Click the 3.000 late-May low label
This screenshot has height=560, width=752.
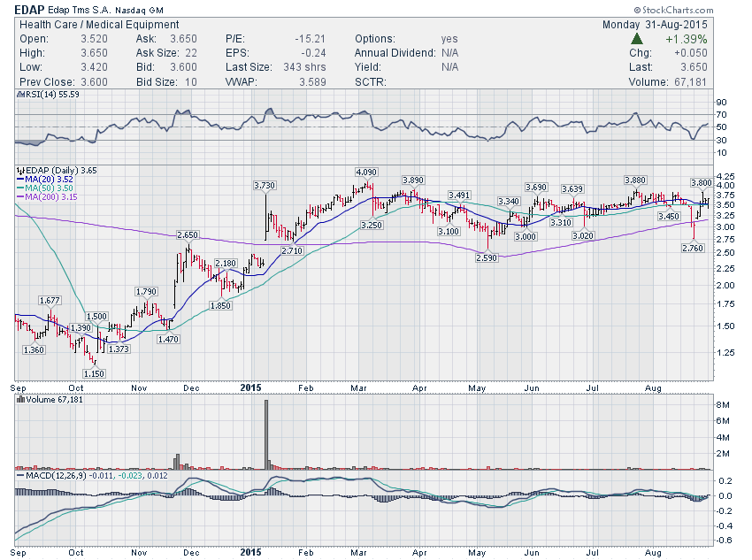point(526,236)
